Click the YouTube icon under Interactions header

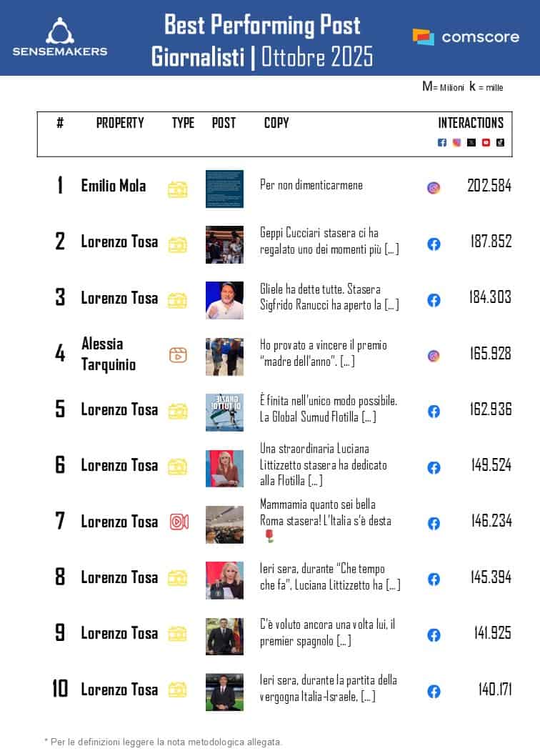click(486, 142)
